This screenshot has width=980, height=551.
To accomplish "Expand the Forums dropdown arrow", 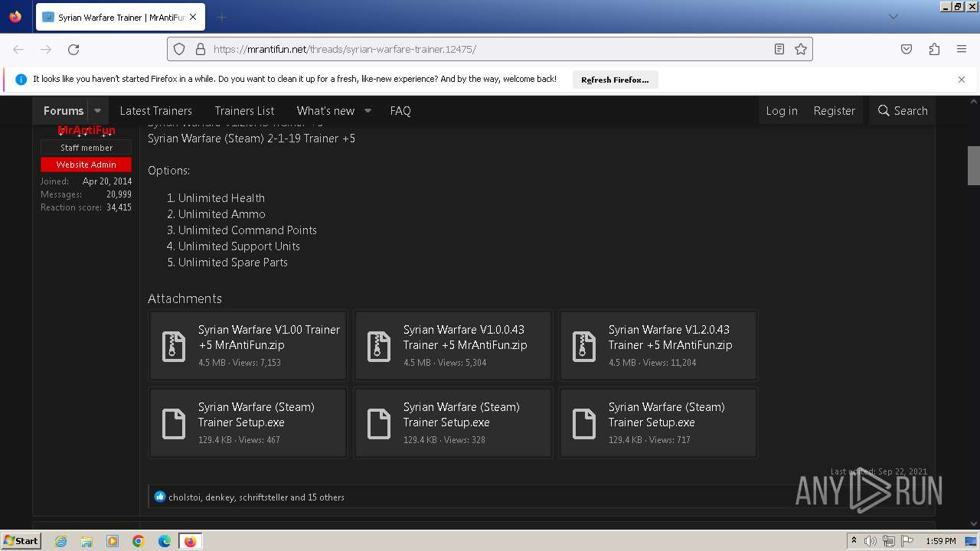I will (97, 111).
